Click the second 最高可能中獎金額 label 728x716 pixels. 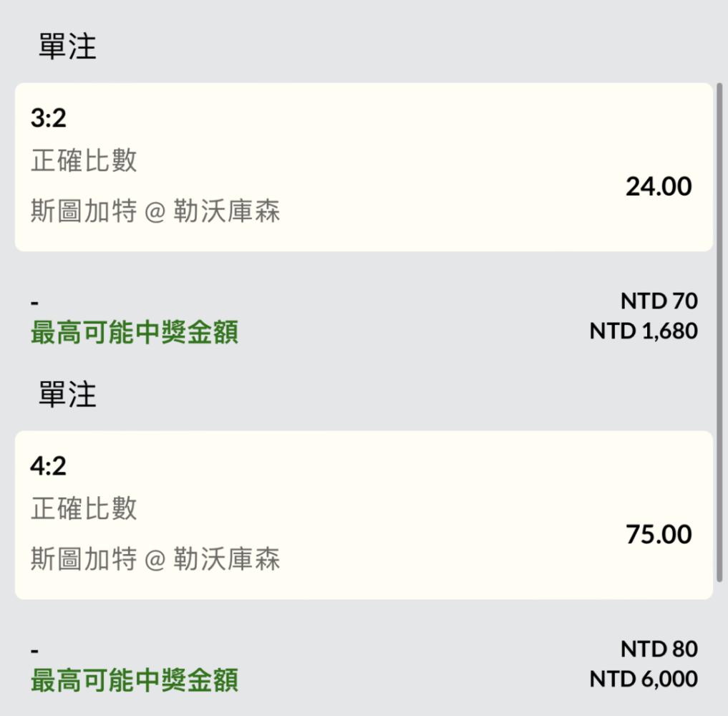coord(135,680)
